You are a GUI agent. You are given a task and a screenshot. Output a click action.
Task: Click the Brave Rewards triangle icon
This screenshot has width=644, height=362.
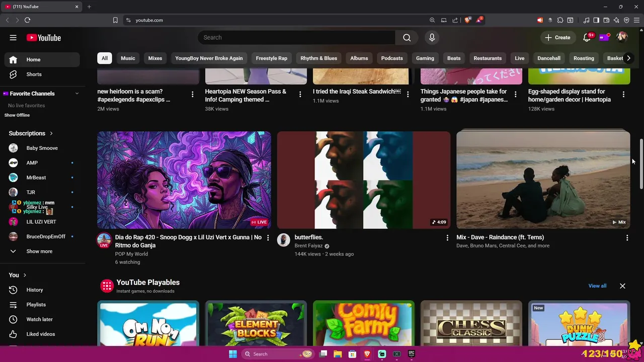click(x=479, y=20)
